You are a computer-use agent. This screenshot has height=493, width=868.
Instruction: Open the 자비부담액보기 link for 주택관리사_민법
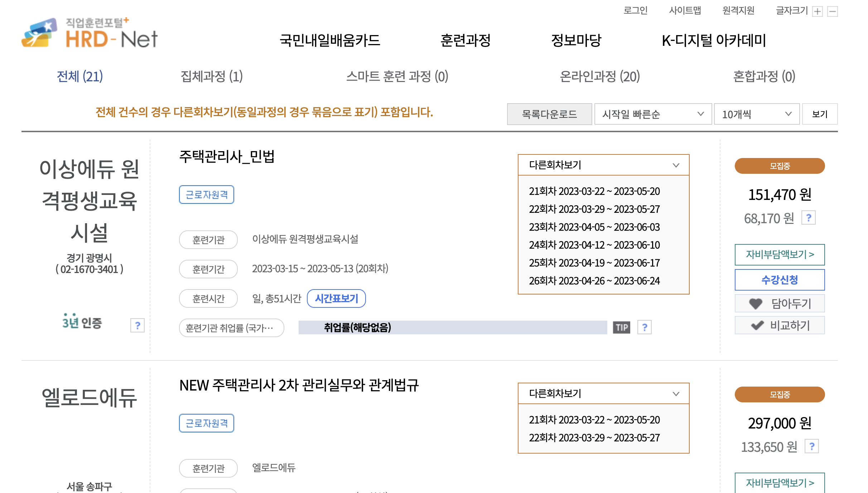pyautogui.click(x=779, y=254)
